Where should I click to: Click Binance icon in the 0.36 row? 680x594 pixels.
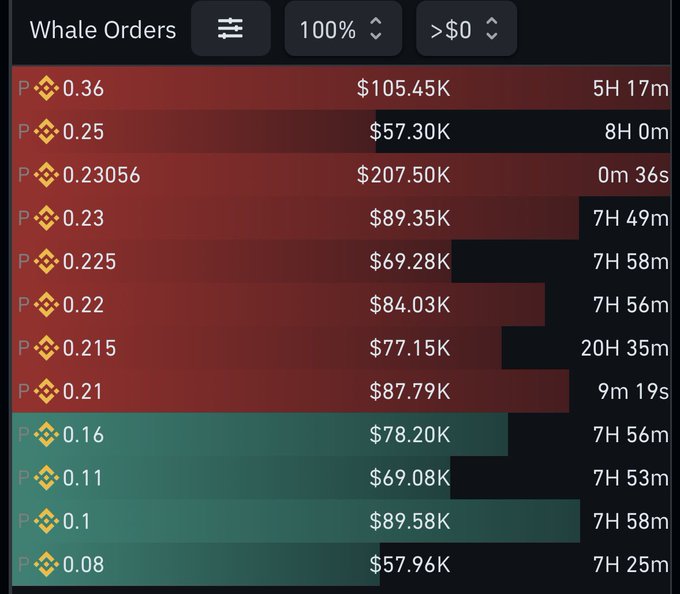tap(46, 88)
